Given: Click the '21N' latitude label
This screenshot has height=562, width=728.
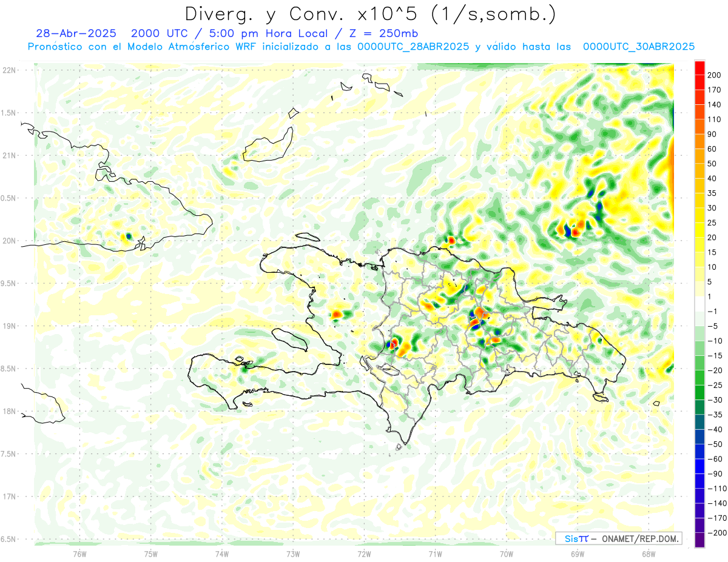Looking at the screenshot, I should (x=8, y=155).
